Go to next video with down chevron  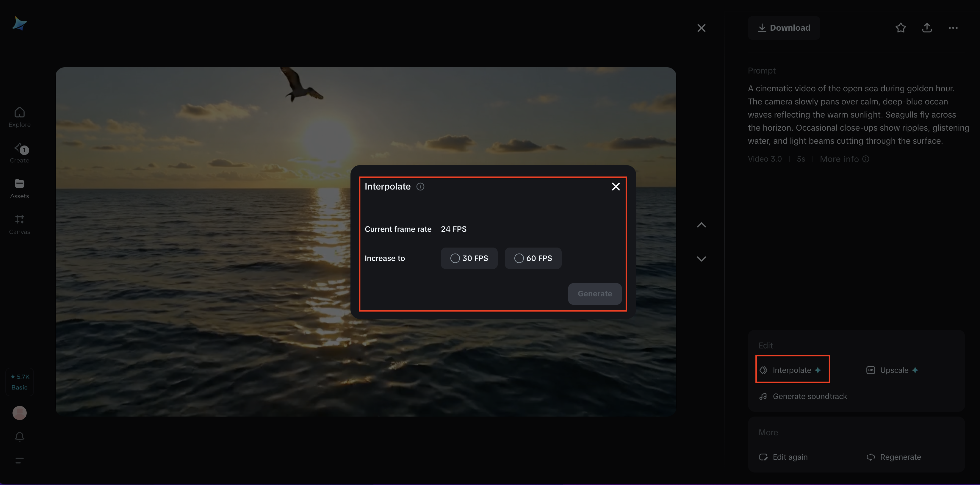[701, 259]
